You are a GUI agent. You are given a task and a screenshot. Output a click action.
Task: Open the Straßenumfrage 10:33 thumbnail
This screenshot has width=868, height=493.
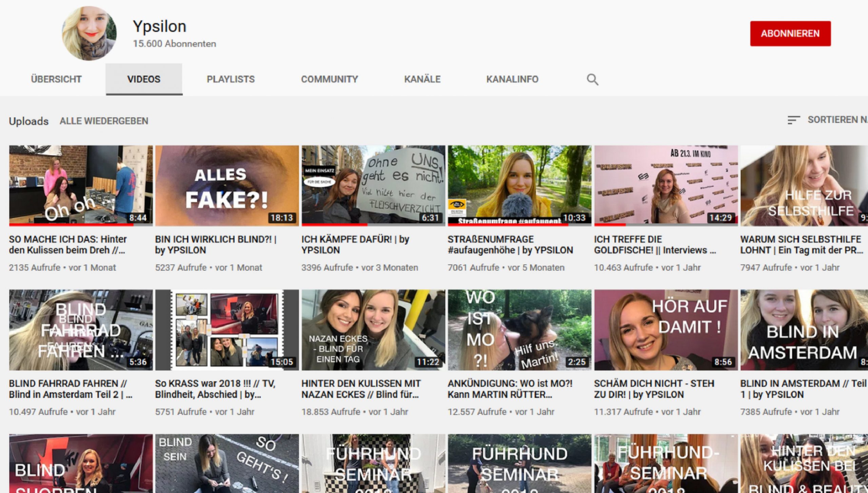pos(519,186)
